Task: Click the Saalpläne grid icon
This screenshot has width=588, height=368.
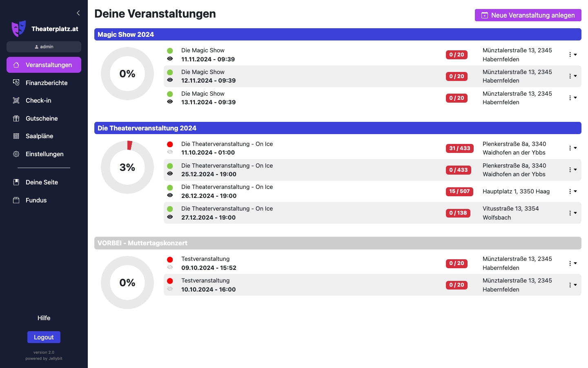Action: tap(16, 136)
